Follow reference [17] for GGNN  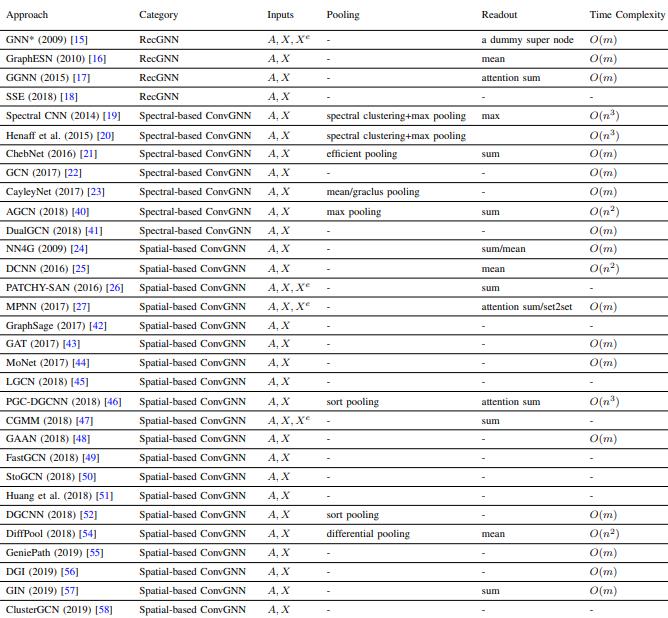[81, 78]
